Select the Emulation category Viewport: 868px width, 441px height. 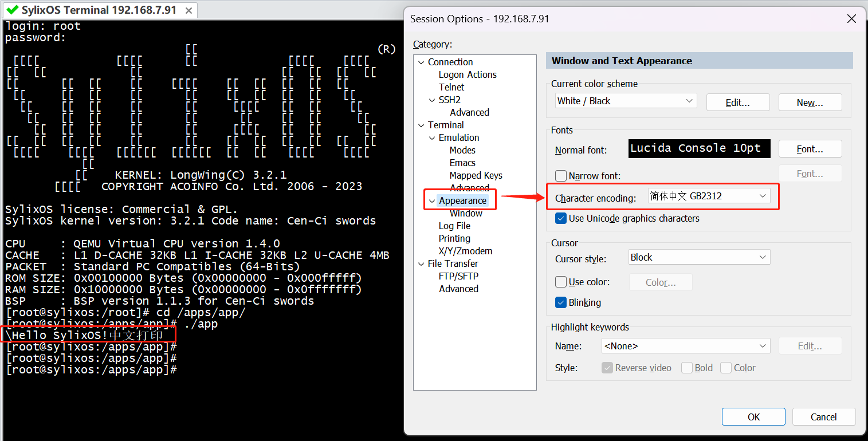[459, 137]
